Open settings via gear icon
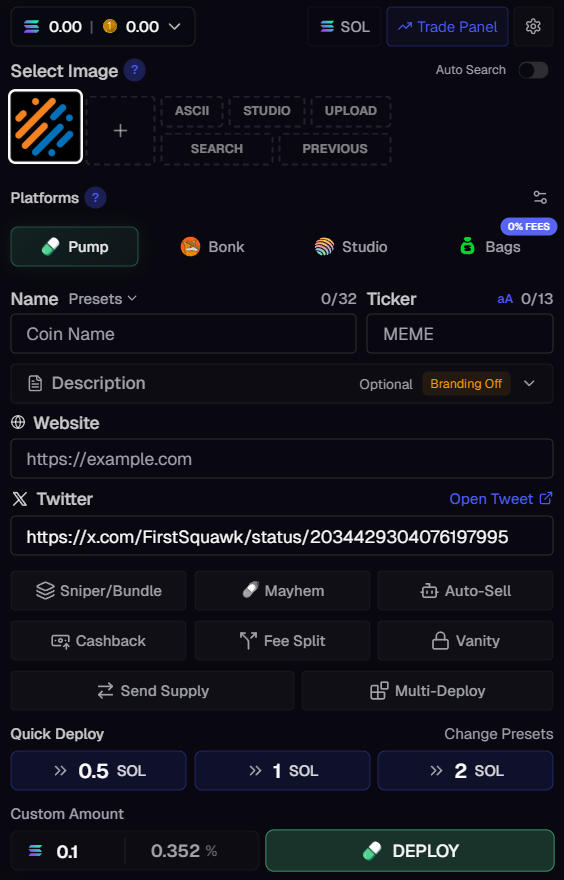 [x=533, y=26]
